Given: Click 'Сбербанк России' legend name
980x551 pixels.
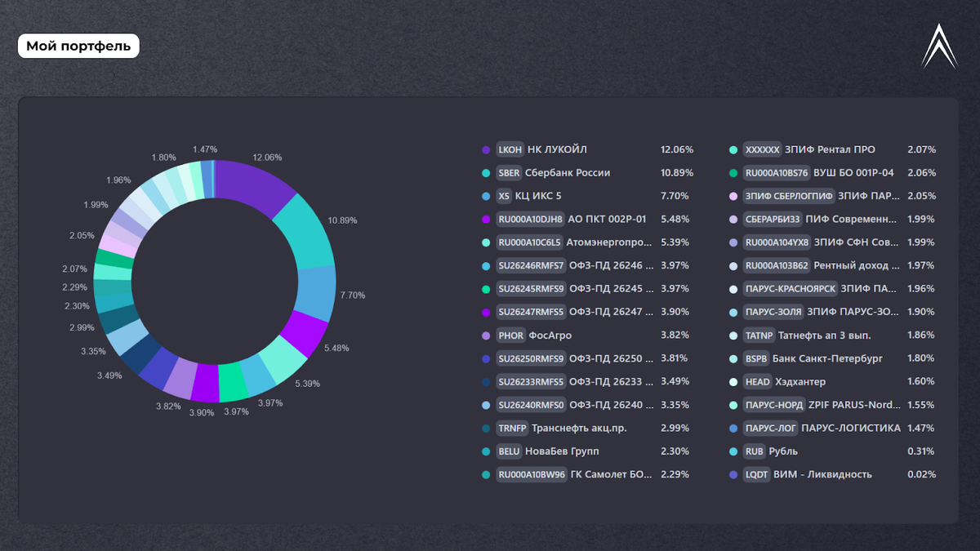Looking at the screenshot, I should (x=568, y=173).
